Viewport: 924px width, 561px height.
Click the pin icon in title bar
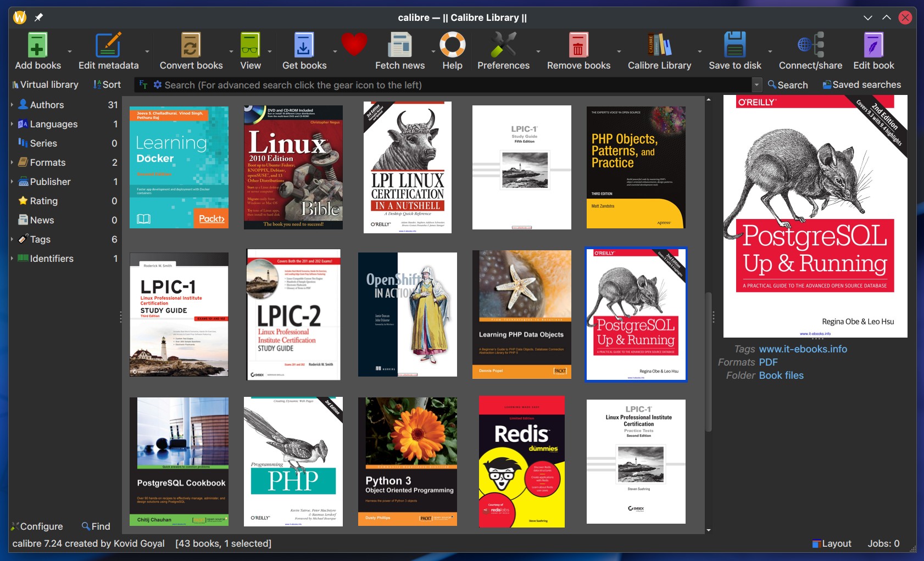(x=38, y=18)
